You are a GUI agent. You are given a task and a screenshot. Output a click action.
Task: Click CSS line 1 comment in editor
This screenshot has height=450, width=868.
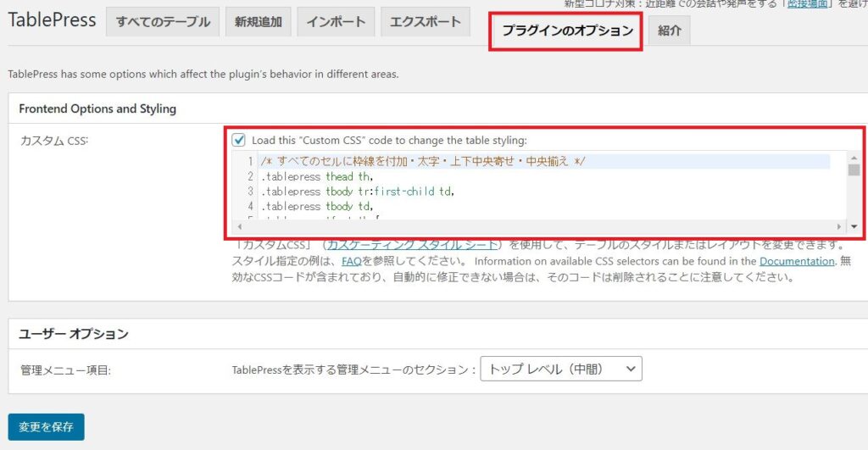click(423, 162)
